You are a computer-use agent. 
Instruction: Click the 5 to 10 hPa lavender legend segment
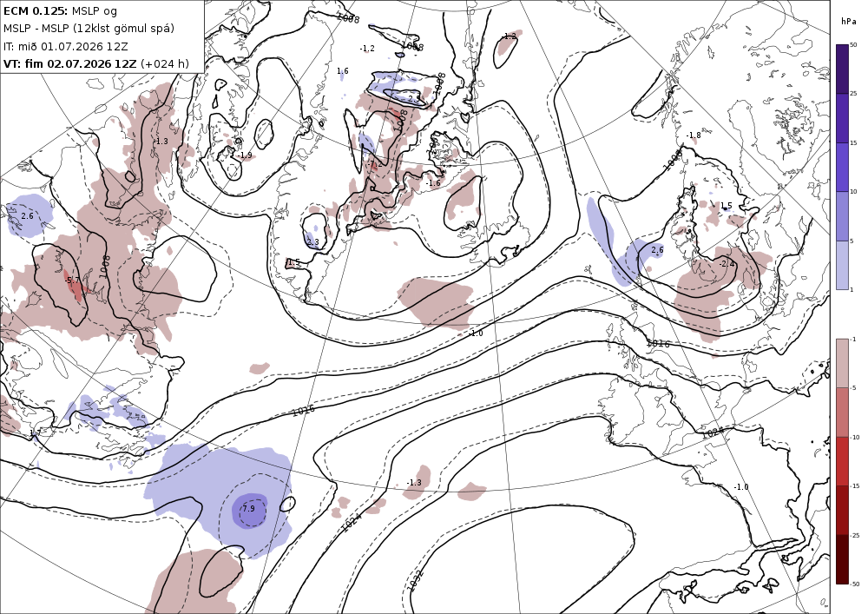[x=842, y=216]
